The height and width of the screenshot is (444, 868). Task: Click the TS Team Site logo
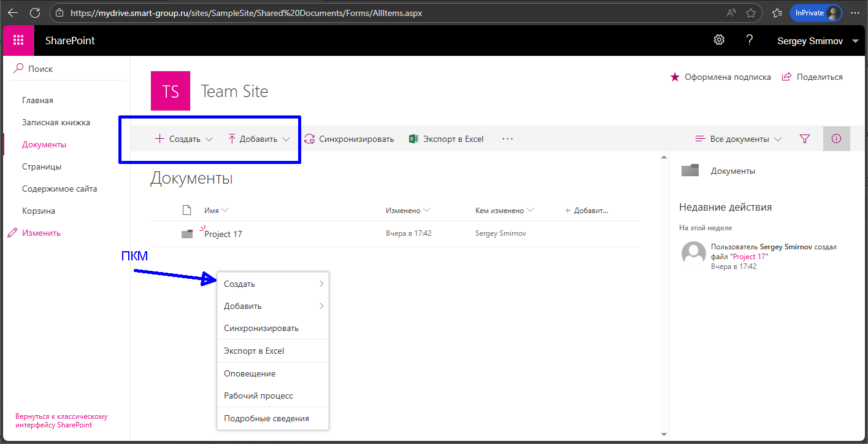click(171, 92)
